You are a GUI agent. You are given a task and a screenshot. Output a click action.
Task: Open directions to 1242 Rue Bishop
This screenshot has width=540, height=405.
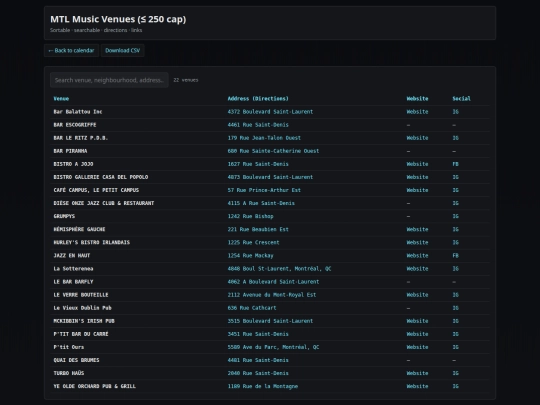pos(250,216)
